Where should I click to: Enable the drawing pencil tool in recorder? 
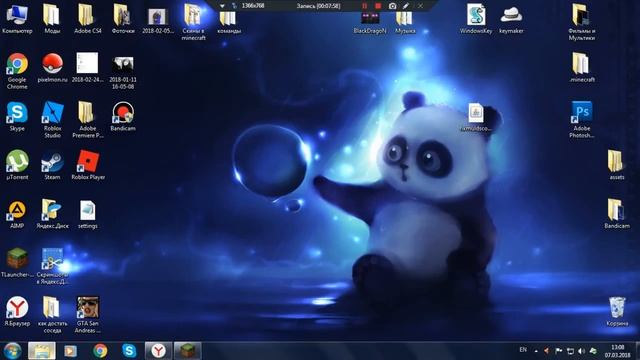(406, 6)
